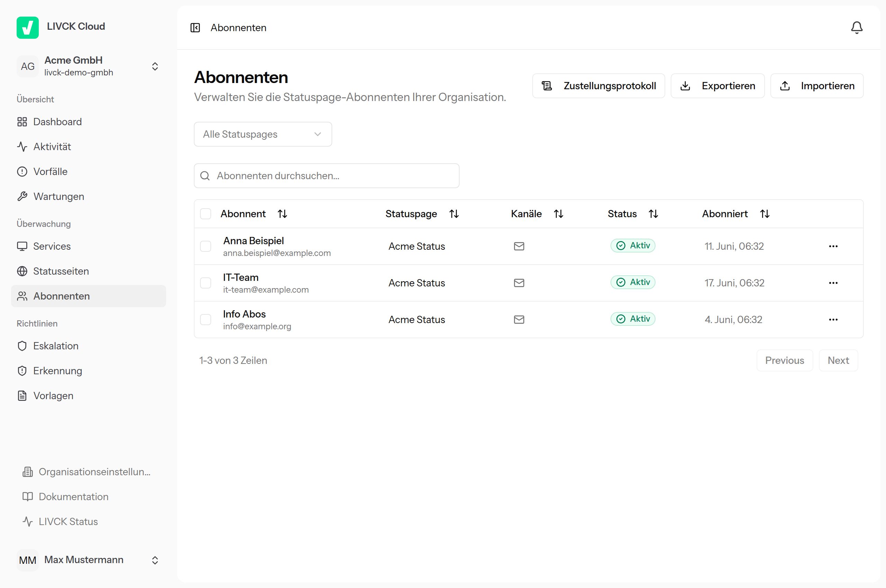Open LIVCK Status link
This screenshot has width=886, height=588.
[89, 522]
